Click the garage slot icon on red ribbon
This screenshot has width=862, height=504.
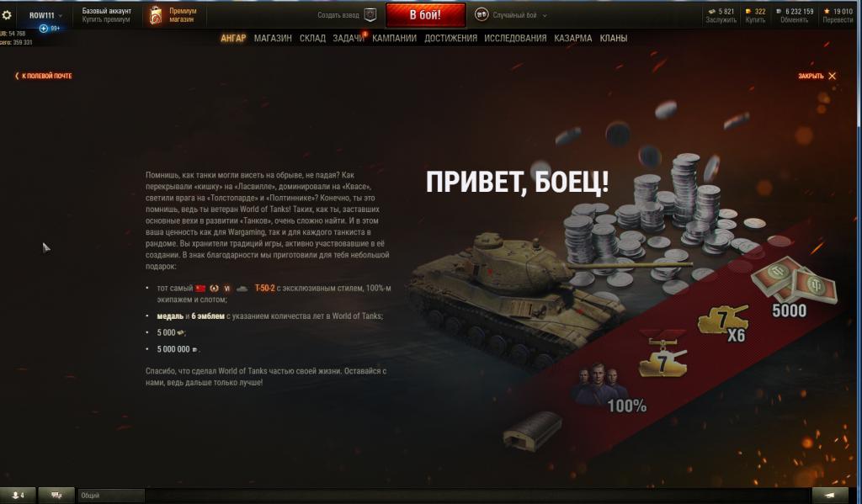click(533, 430)
